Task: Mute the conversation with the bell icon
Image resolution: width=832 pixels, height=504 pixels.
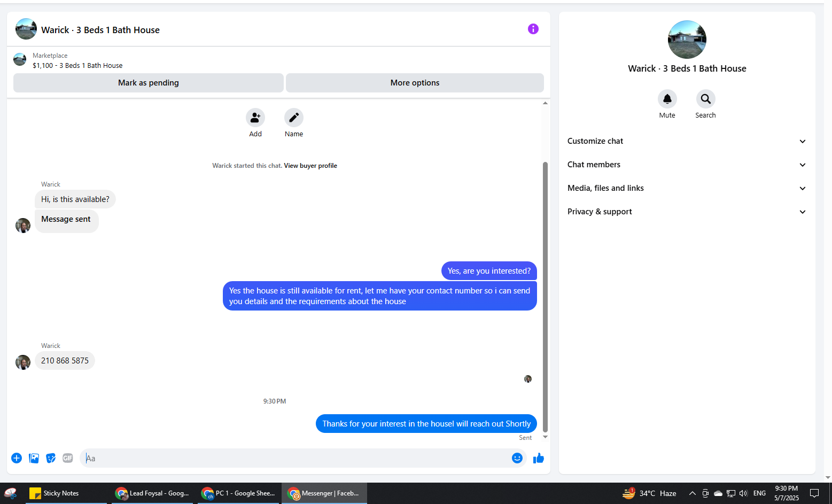Action: click(x=667, y=99)
